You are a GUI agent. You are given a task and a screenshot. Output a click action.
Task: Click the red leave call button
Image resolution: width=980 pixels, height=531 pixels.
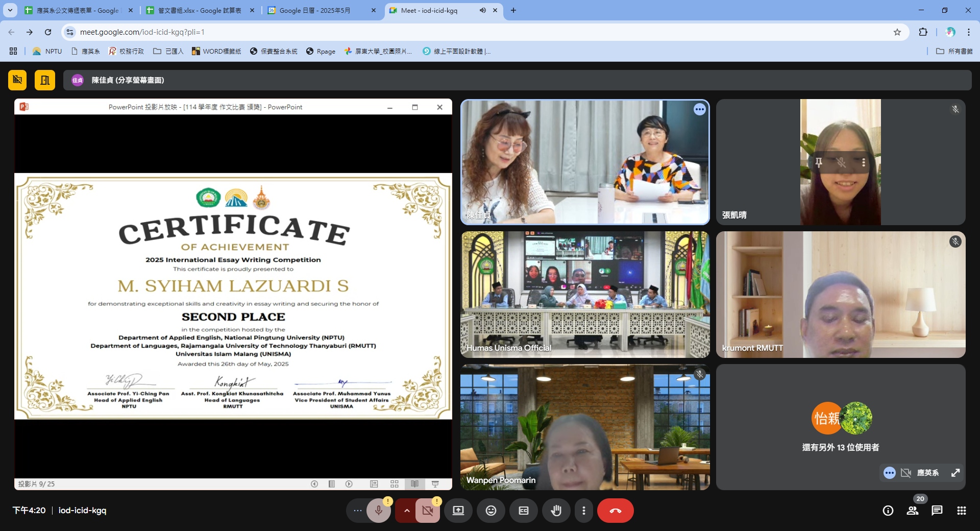pyautogui.click(x=615, y=511)
